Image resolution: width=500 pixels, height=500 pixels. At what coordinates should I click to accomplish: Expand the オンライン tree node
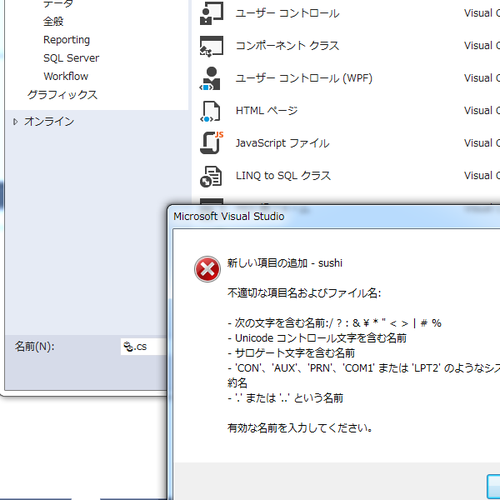click(x=15, y=122)
